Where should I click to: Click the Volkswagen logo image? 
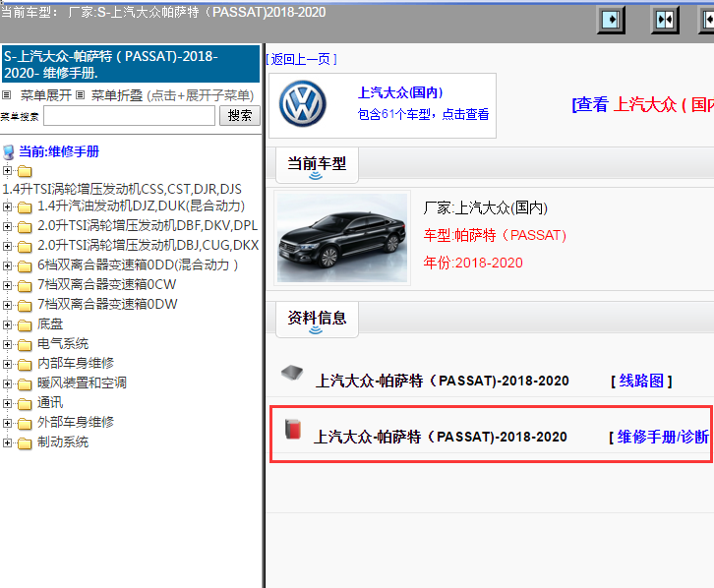(x=302, y=104)
